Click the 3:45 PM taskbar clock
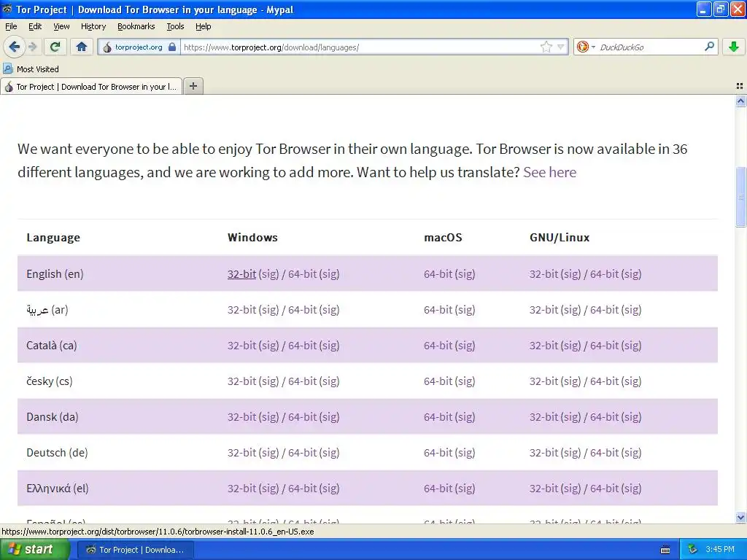Screen dimensions: 747x560 click(x=720, y=549)
